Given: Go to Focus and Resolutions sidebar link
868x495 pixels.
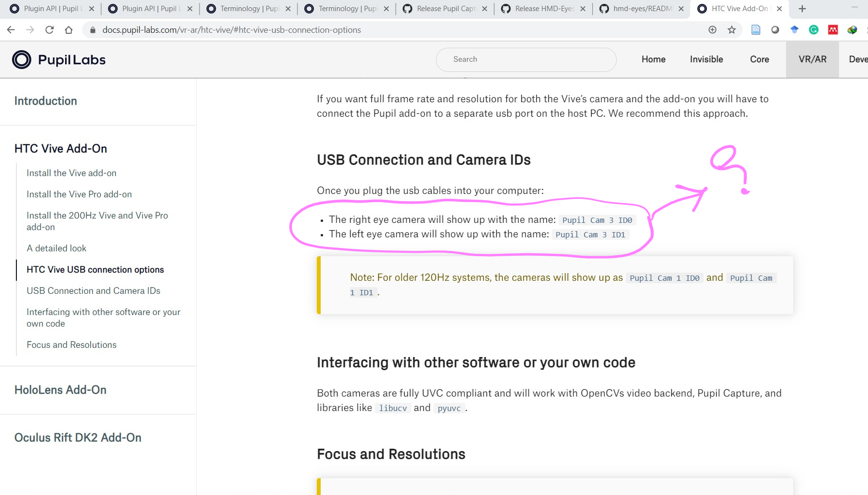Looking at the screenshot, I should tap(71, 345).
